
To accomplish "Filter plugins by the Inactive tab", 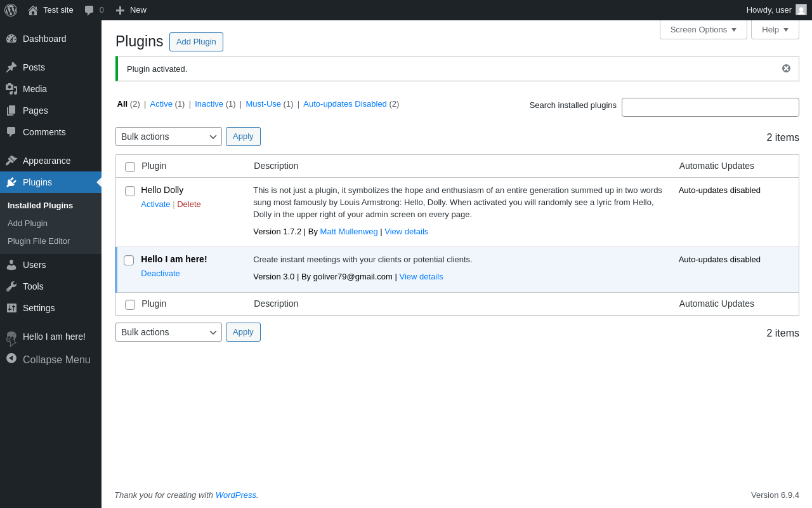I will [x=209, y=104].
